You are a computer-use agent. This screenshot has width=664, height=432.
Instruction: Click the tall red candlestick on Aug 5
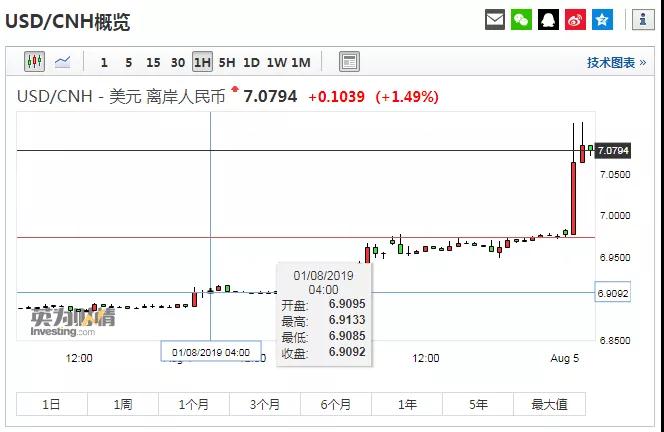573,196
